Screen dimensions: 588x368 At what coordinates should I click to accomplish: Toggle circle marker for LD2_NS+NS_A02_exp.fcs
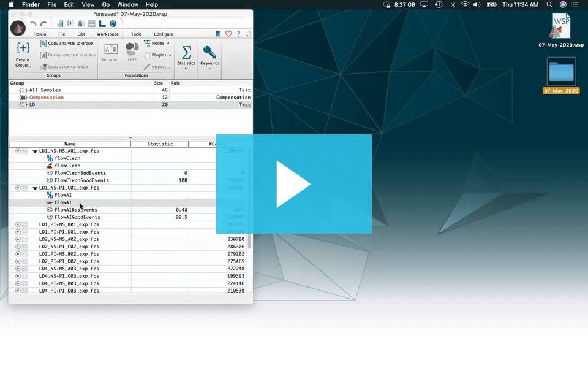[x=18, y=239]
